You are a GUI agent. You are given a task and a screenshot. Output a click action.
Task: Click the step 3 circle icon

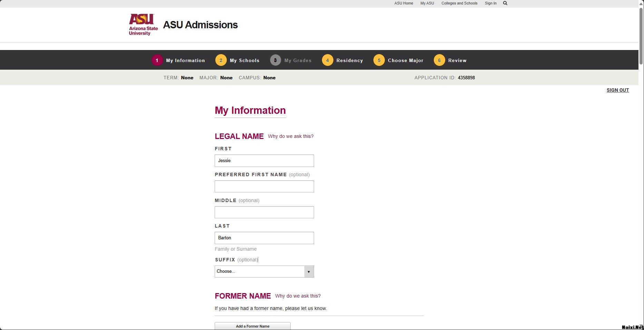click(x=275, y=60)
